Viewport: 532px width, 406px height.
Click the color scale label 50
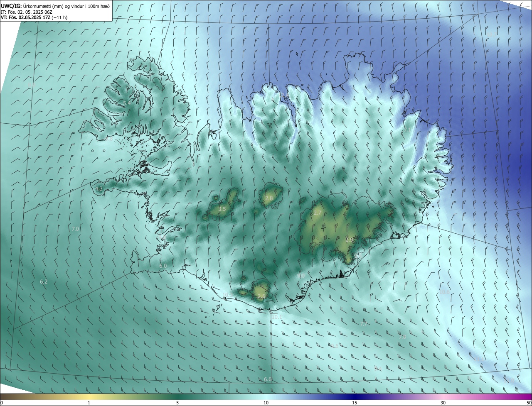529,403
